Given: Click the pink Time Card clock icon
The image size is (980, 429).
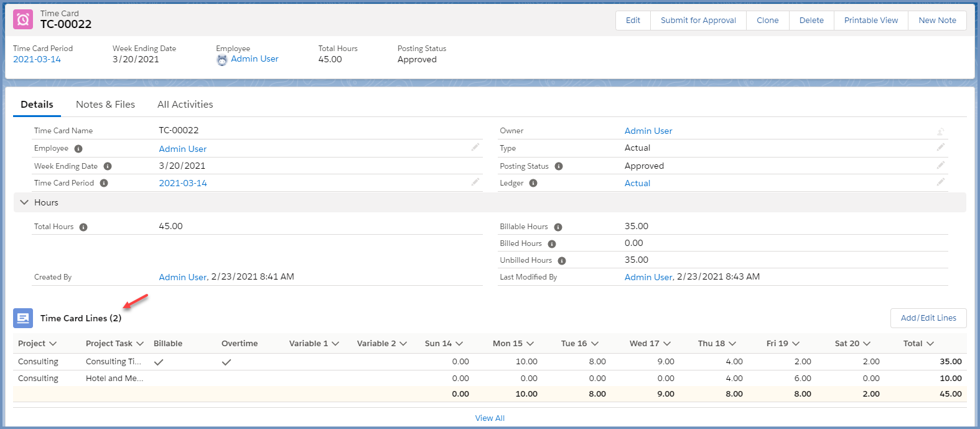Looking at the screenshot, I should click(23, 19).
